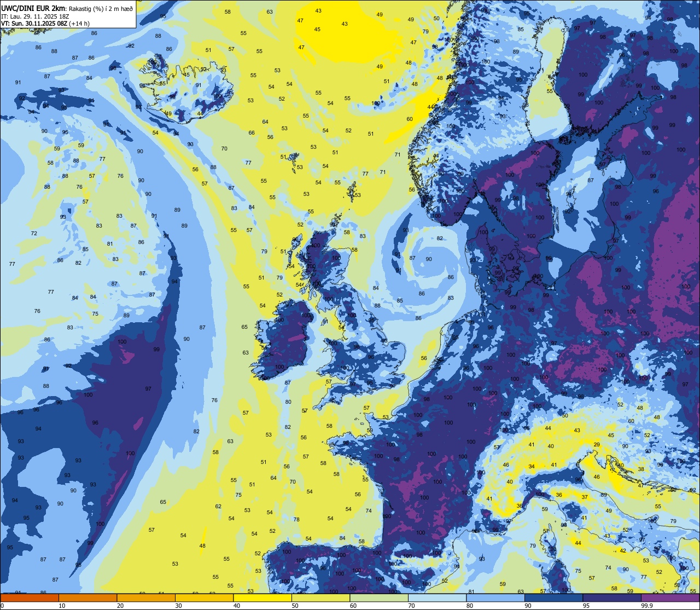Click the legend tick label '70'
The image size is (700, 610).
(x=411, y=606)
